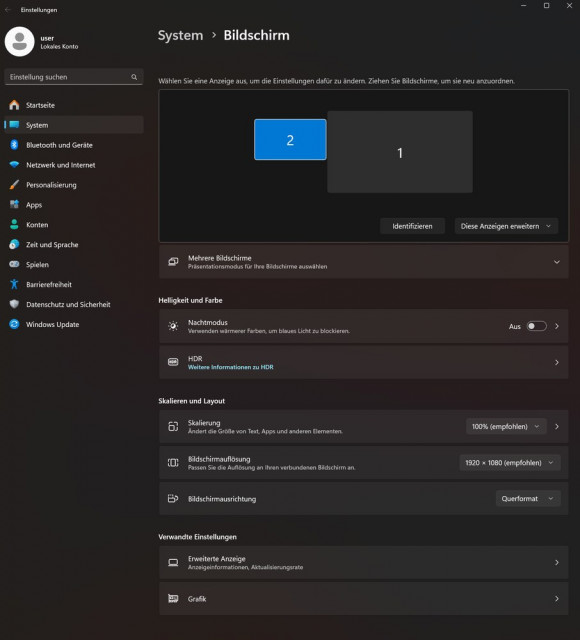Screen dimensions: 580x640
Task: Open the Diese Anzeigen erweitern dropdown
Action: pos(506,226)
